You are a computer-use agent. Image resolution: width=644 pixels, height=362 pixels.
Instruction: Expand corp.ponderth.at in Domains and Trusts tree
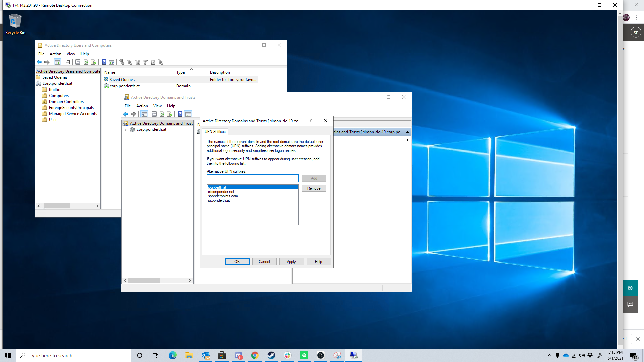coord(126,130)
